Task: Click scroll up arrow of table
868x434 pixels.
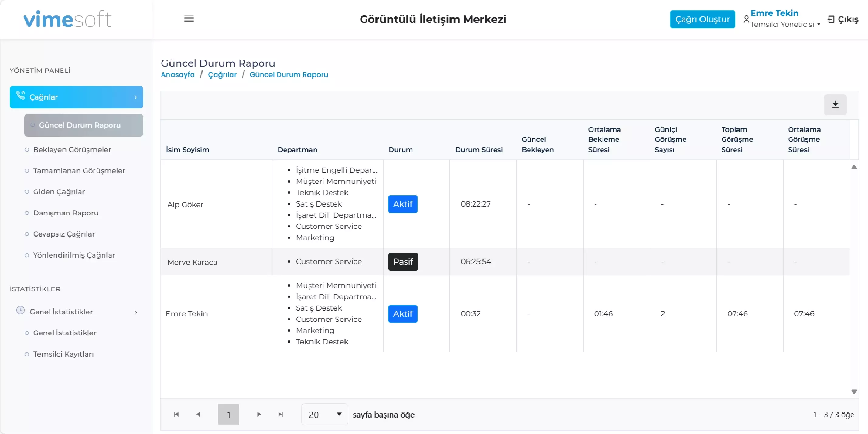Action: coord(854,167)
